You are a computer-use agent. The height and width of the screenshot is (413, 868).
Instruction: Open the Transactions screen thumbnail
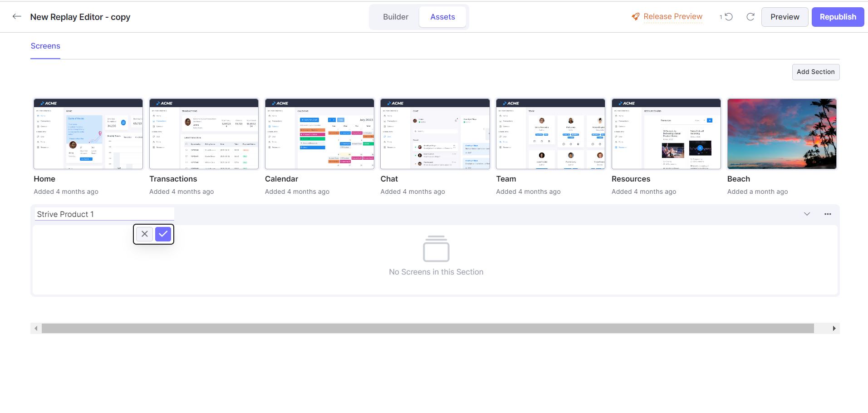pyautogui.click(x=204, y=134)
